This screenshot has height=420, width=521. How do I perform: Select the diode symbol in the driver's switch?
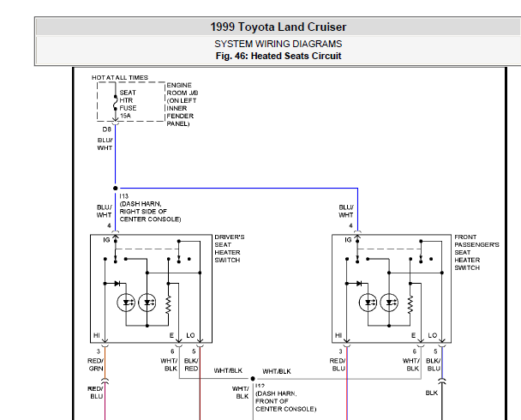pos(117,284)
